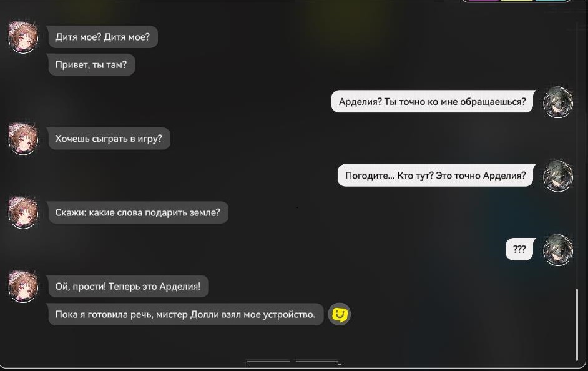
Task: Open Ardelia's avatar beside 'Дитя мое? Дитя мое?'
Action: (x=23, y=37)
